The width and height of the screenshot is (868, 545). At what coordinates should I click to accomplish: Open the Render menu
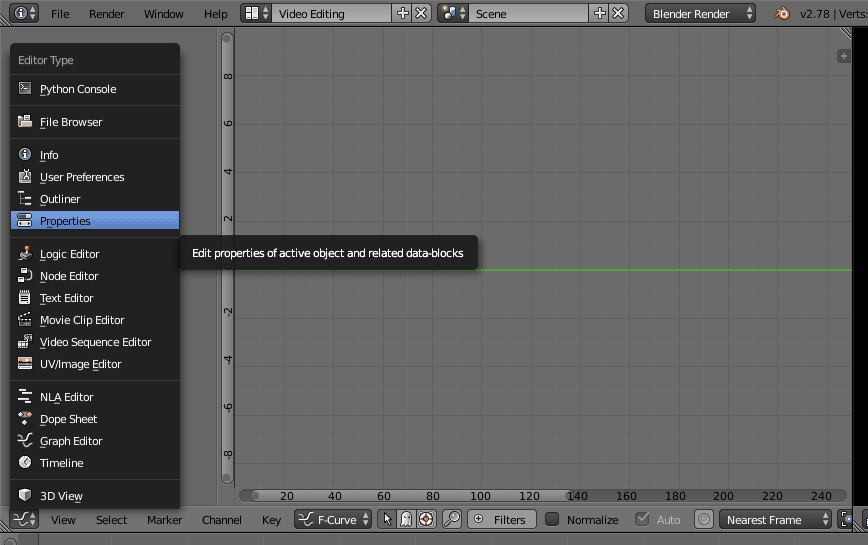point(107,14)
